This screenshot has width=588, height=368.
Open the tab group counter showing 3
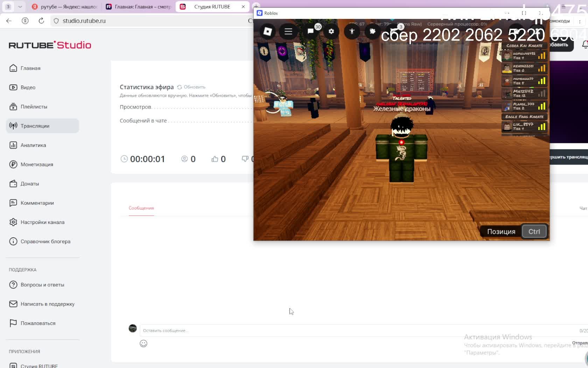(8, 7)
